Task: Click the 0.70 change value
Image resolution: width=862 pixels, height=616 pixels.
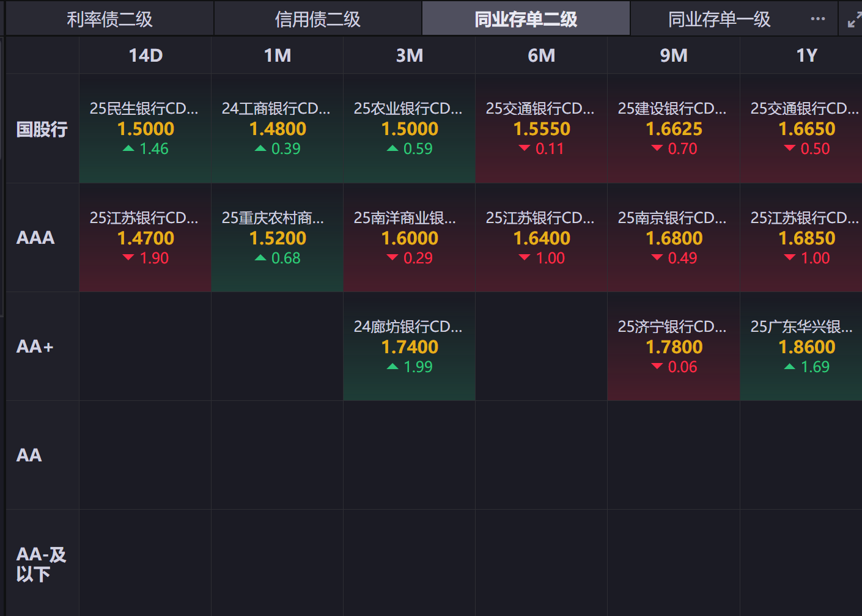Action: click(682, 148)
